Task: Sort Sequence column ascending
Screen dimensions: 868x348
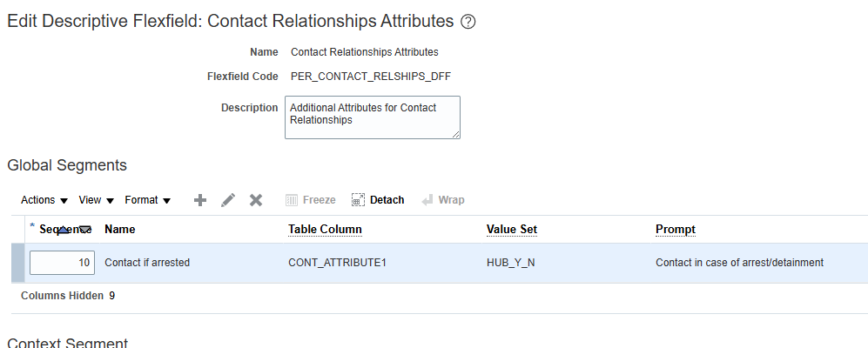Action: (64, 231)
